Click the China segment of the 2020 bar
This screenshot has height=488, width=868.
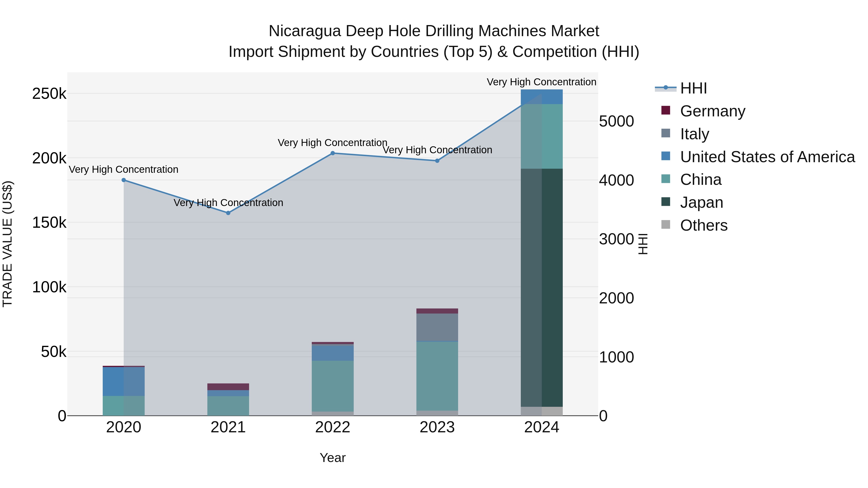(x=124, y=406)
